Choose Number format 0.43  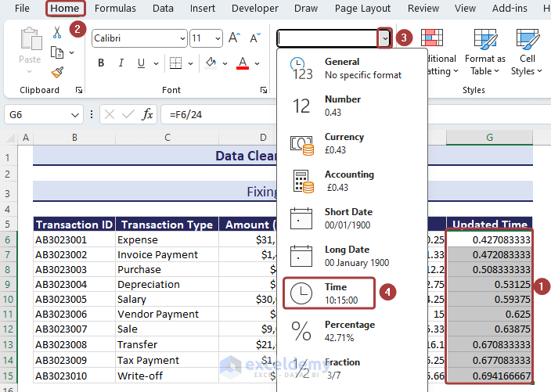(352, 106)
